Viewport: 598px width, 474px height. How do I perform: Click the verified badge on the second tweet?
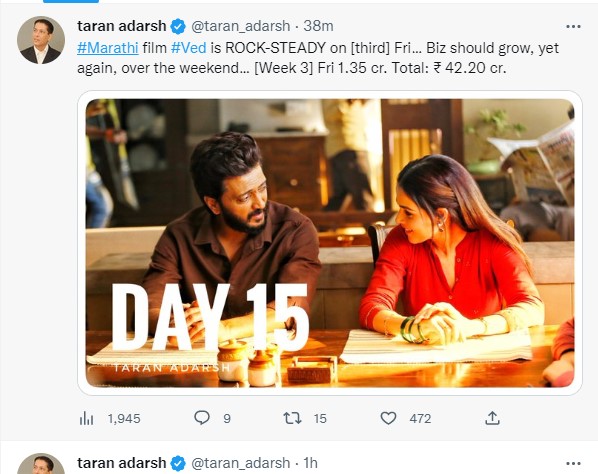(x=178, y=463)
